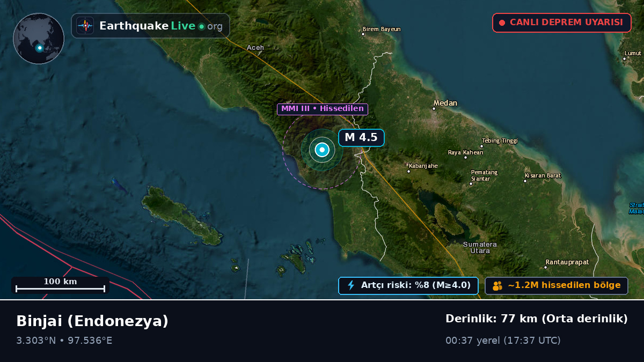Click the Derinlik: 77 km depth text
644x362 pixels.
pyautogui.click(x=537, y=319)
